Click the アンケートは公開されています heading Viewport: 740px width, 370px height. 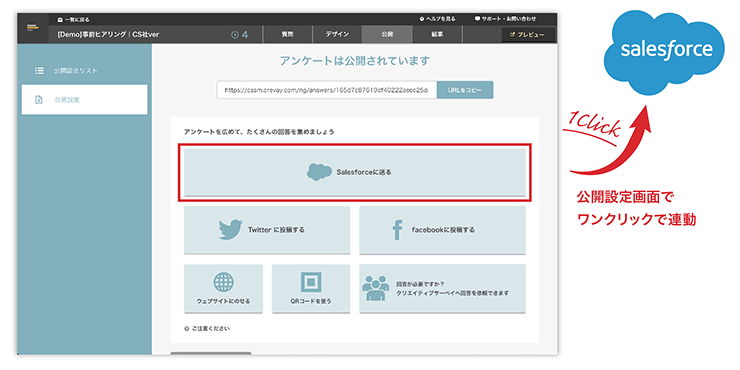pyautogui.click(x=355, y=61)
